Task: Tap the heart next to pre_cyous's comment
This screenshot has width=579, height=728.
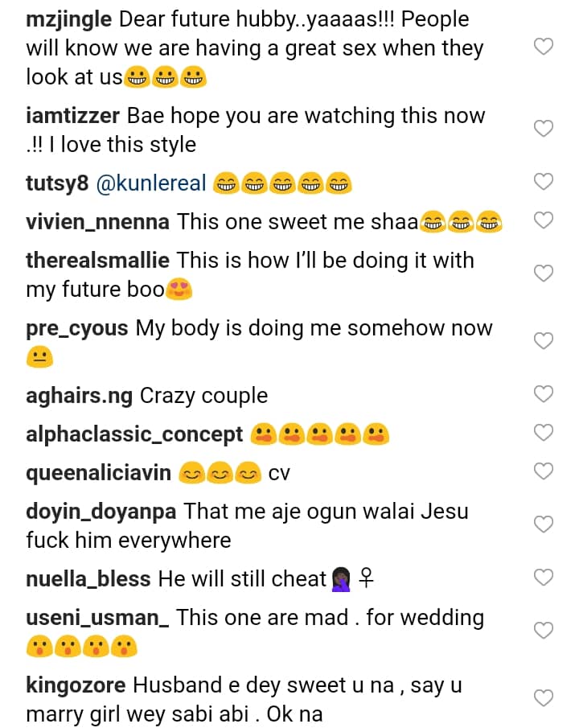Action: [x=544, y=341]
